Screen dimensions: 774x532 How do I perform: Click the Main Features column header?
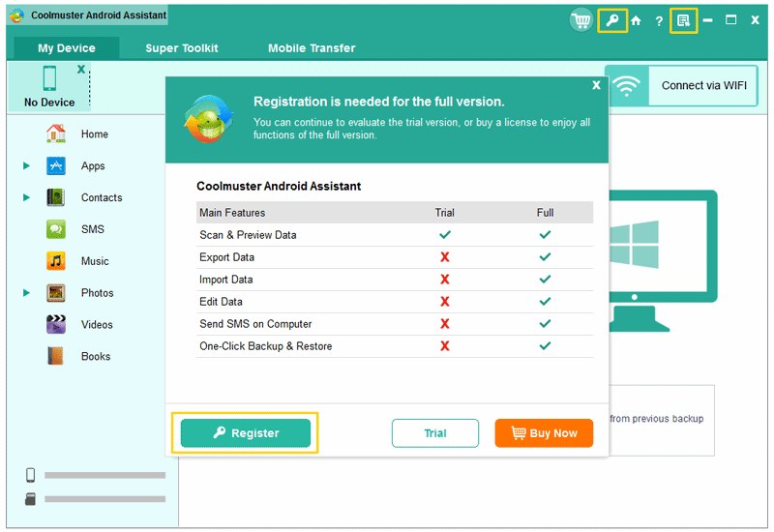pyautogui.click(x=232, y=213)
